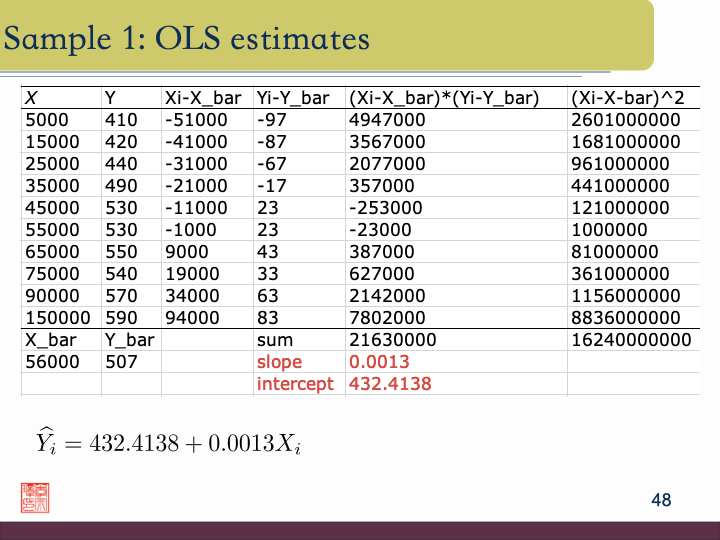Select the 'X_bar' label cell
This screenshot has height=540, width=720.
(49, 340)
